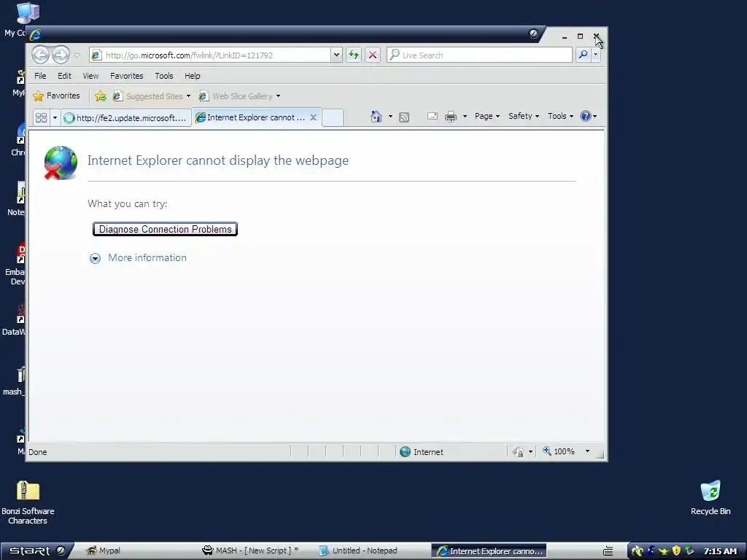
Task: Click the circular badge icon in title bar
Action: click(x=533, y=34)
